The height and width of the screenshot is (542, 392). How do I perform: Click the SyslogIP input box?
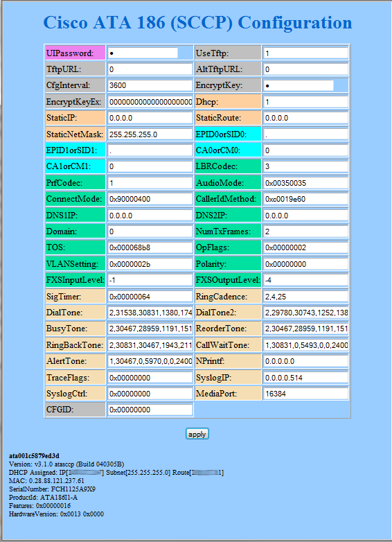[x=305, y=378]
